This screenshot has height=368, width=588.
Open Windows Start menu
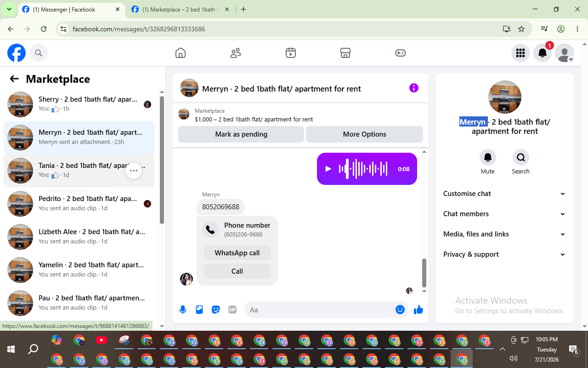[x=11, y=349]
